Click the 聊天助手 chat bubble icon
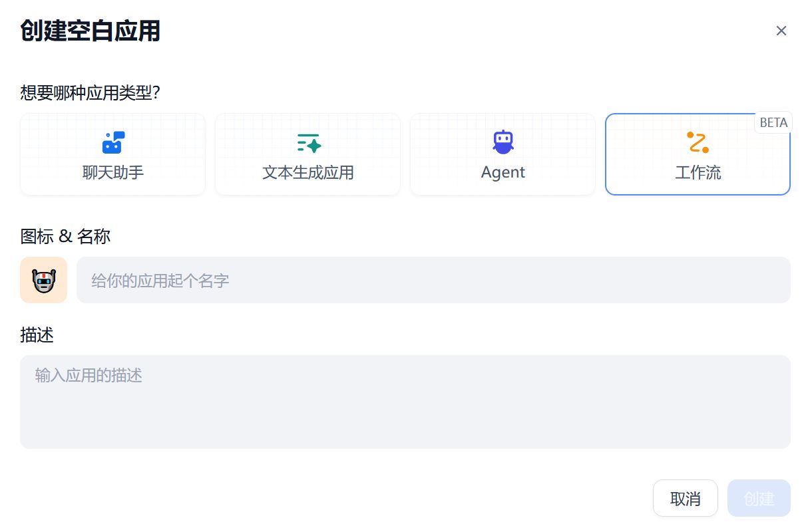 coord(112,142)
